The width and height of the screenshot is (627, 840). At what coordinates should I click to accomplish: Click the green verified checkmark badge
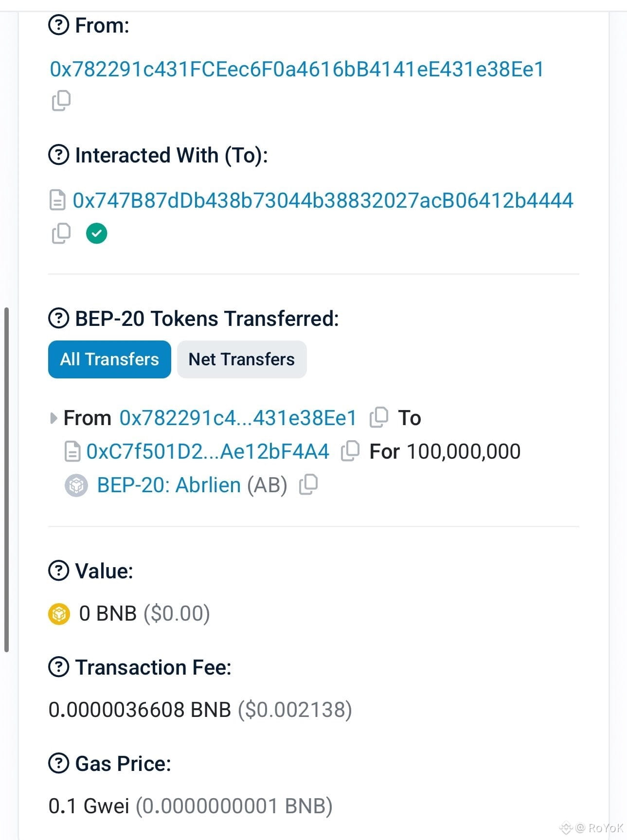pyautogui.click(x=97, y=233)
